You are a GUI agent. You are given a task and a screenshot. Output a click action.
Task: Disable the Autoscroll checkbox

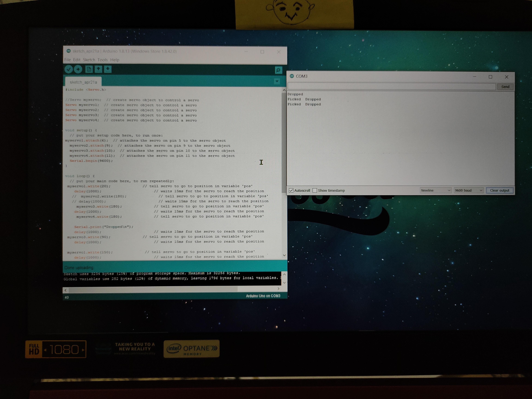tap(291, 190)
